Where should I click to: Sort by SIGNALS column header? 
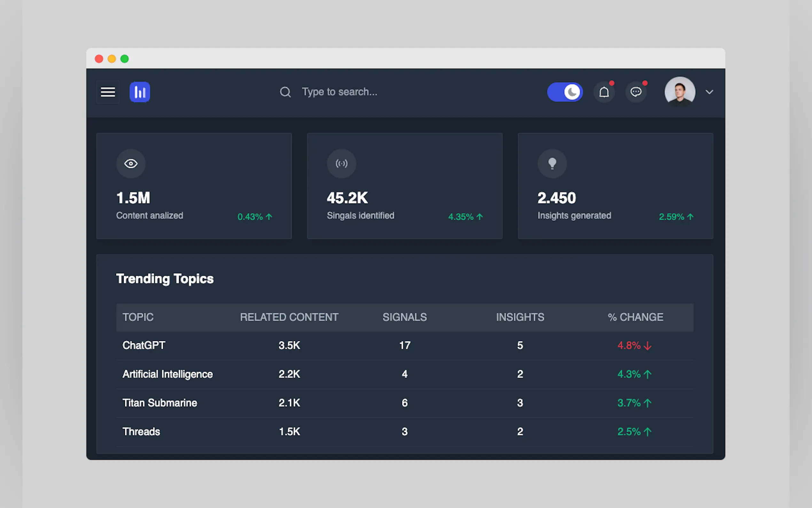404,317
